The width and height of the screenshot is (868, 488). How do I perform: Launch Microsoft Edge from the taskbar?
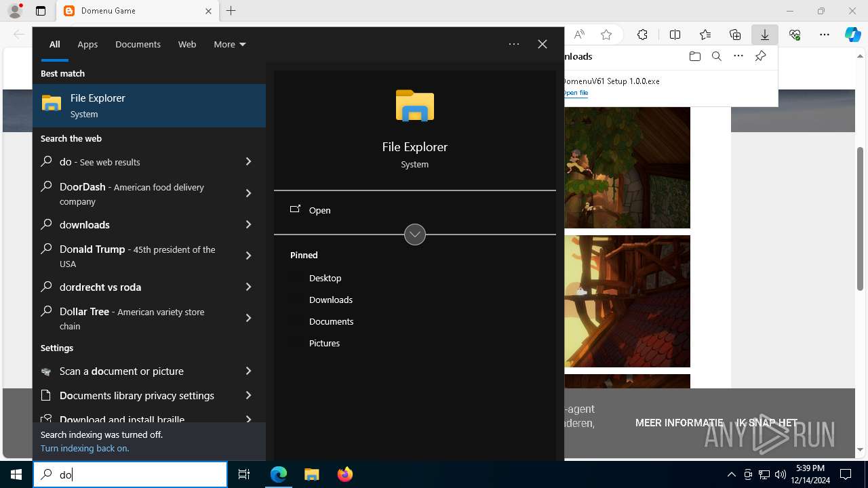(x=279, y=474)
